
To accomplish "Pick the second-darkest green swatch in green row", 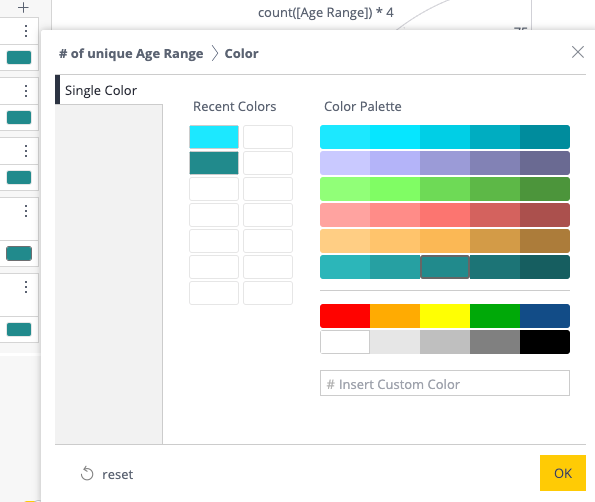I will pos(495,189).
